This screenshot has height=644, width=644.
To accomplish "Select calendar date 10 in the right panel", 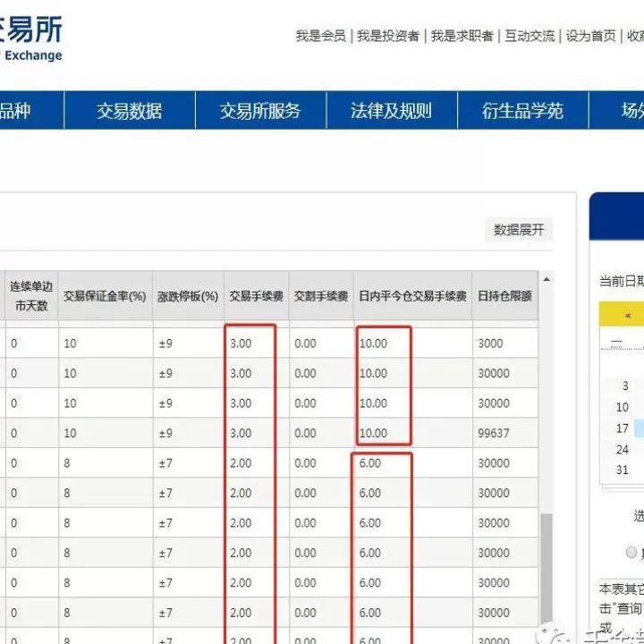I will (623, 407).
